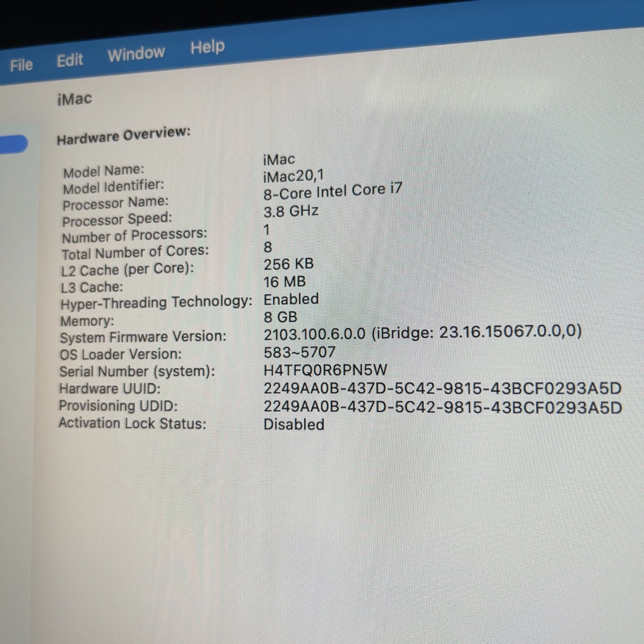The image size is (644, 644).
Task: Open the Help menu
Action: [x=207, y=46]
